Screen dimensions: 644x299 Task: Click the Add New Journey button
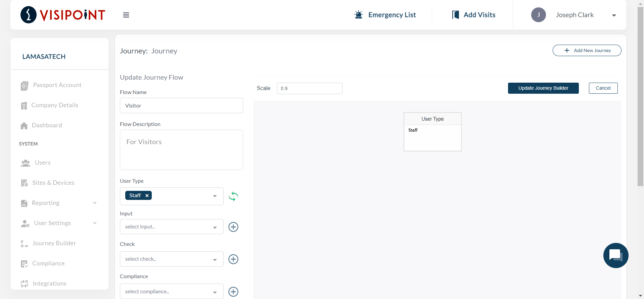click(587, 50)
